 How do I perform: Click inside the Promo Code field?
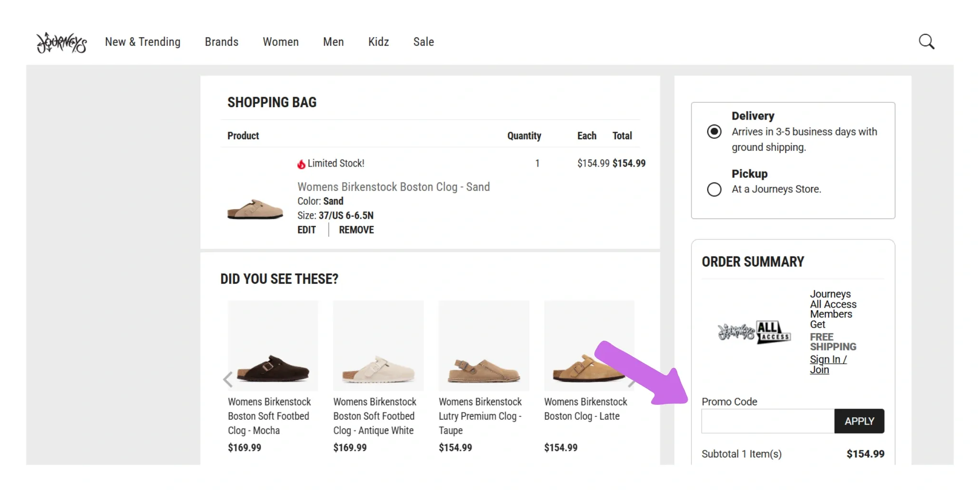767,421
